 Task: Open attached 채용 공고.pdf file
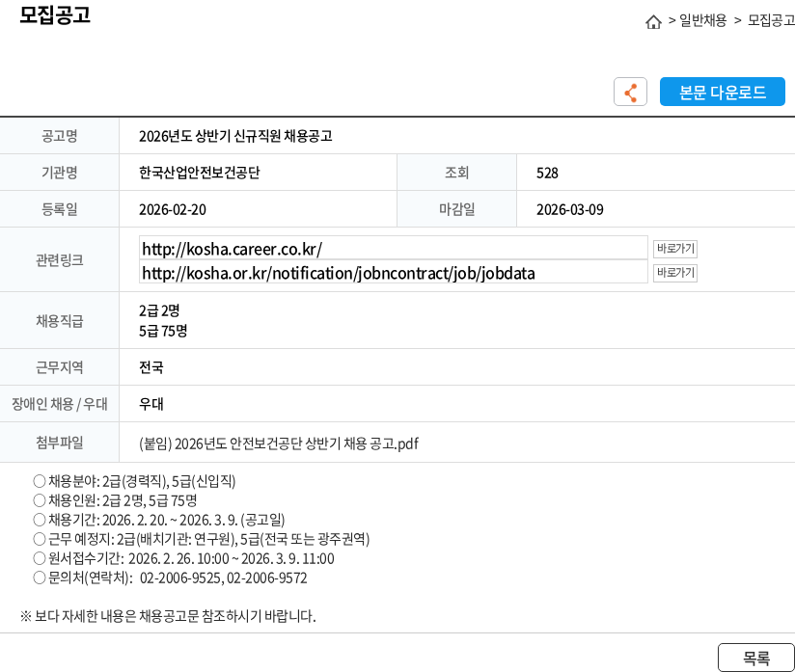point(279,444)
